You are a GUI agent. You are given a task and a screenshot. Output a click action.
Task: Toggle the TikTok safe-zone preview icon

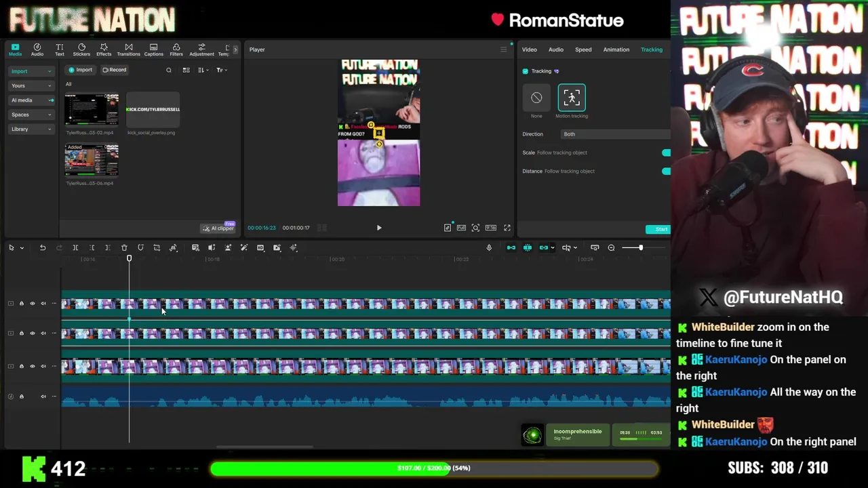448,228
